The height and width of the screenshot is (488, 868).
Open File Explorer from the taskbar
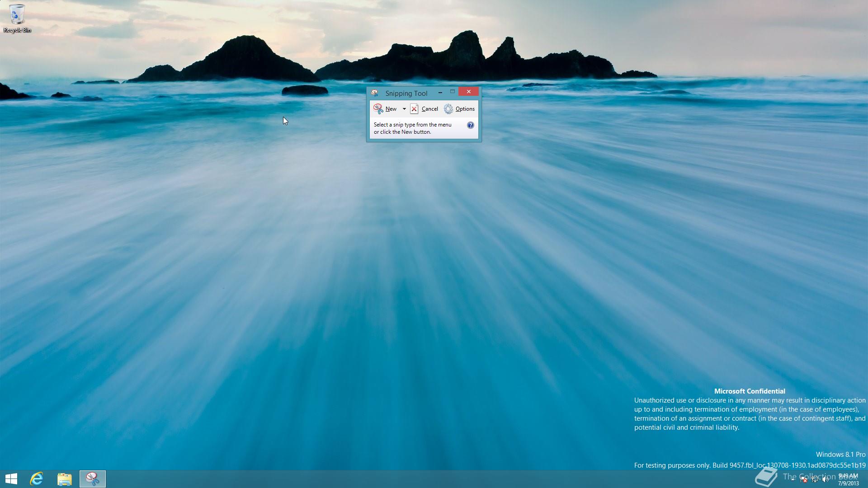[x=65, y=479]
